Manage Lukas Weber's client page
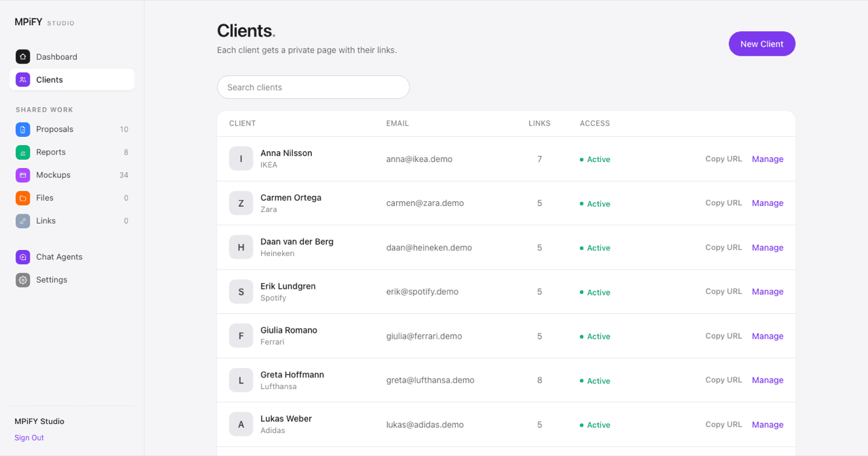 768,425
